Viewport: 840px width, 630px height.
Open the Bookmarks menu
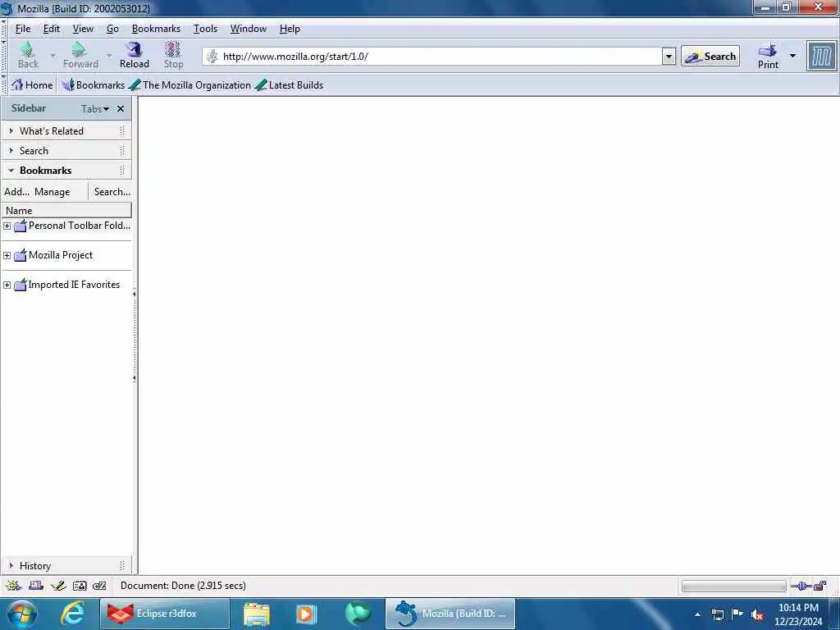[x=156, y=29]
